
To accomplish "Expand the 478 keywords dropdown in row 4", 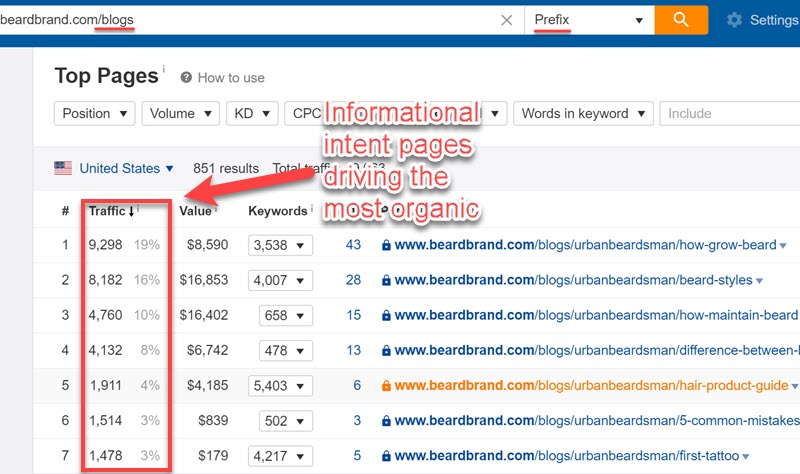I will tap(285, 351).
